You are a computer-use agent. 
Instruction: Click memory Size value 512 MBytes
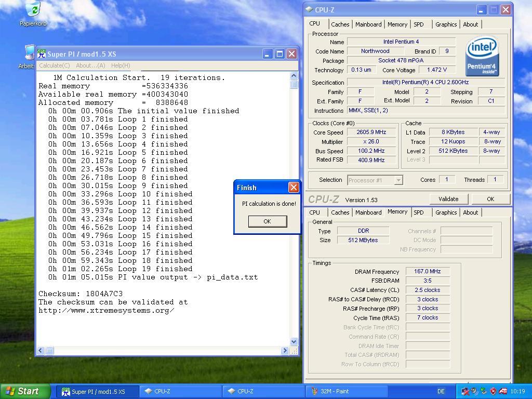pyautogui.click(x=363, y=240)
